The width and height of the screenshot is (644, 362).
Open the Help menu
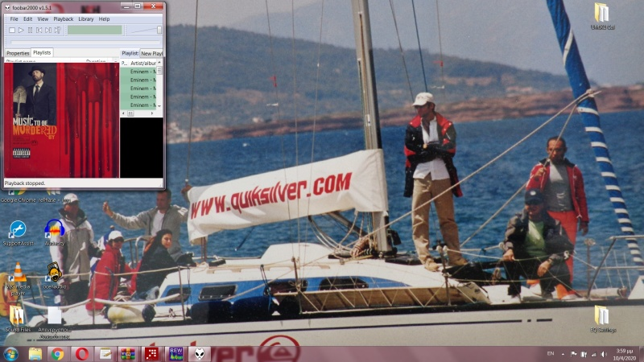[x=104, y=19]
